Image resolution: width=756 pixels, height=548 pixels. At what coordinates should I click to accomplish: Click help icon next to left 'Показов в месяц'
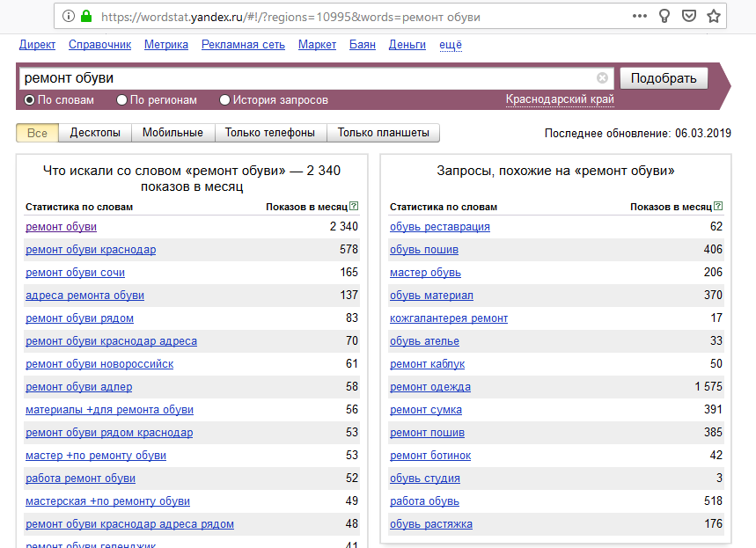pos(354,207)
